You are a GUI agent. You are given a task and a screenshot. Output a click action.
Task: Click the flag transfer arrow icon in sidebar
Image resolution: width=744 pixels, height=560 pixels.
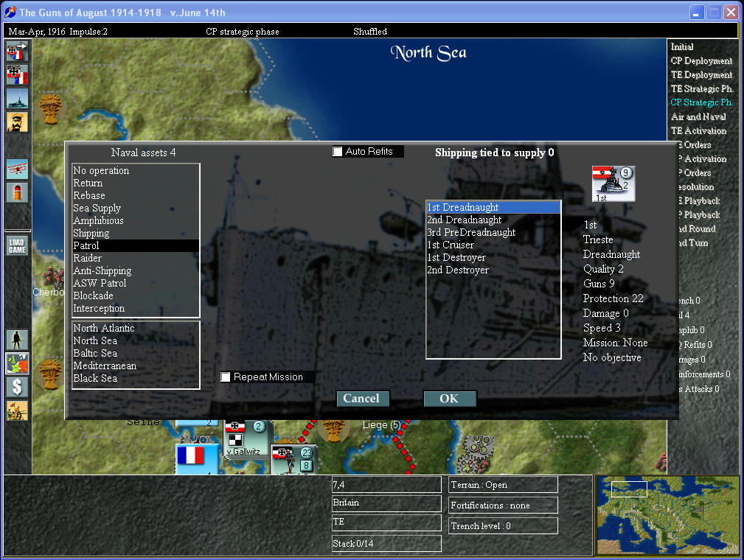pos(18,52)
